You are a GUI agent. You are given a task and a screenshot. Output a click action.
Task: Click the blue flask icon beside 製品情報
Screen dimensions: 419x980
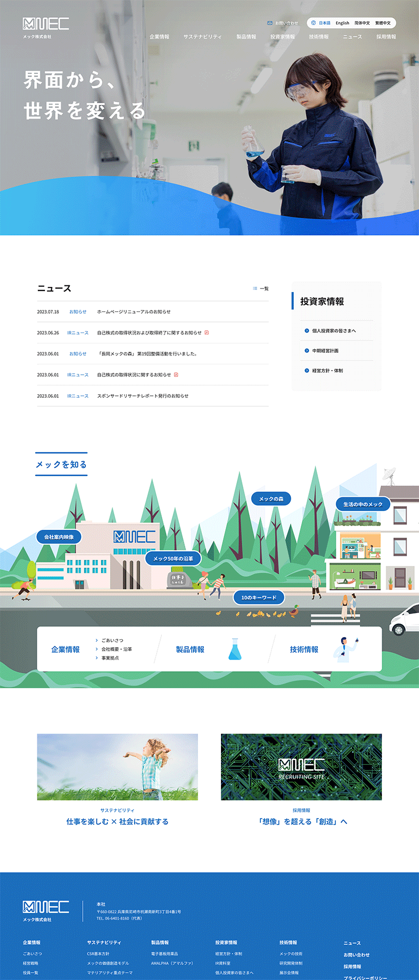coord(235,649)
